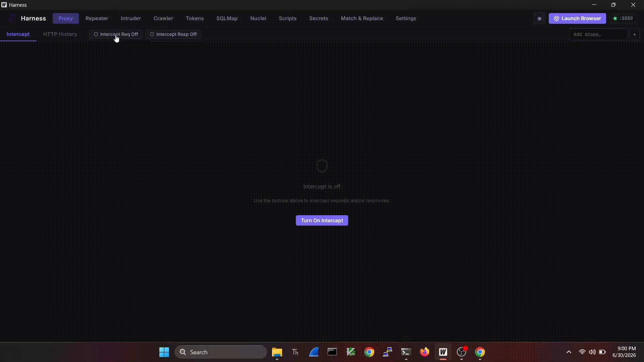Screen dimensions: 644x362
Task: Click the battery tray icon
Action: [x=602, y=352]
